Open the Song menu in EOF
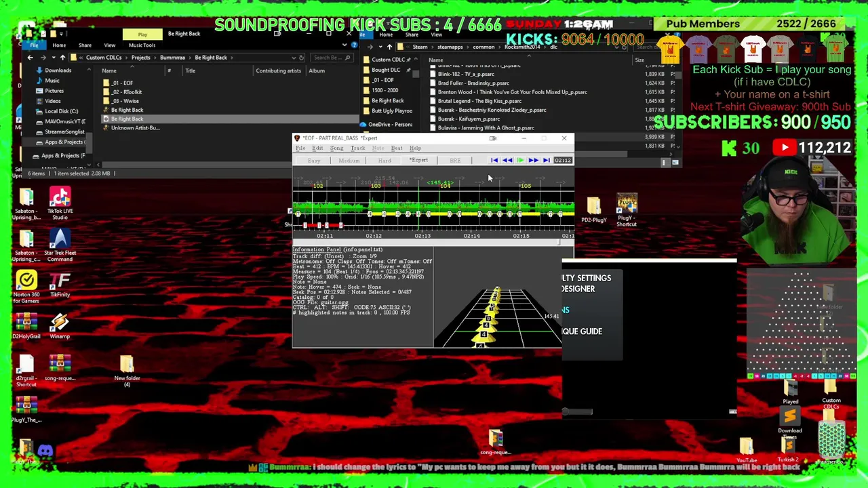The image size is (868, 488). coord(336,148)
